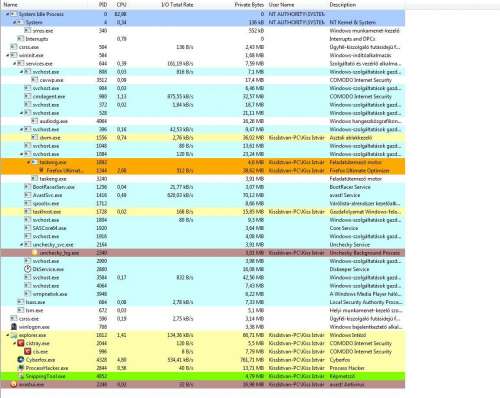
Task: Click the avastui.exe orange icon
Action: pos(14,384)
